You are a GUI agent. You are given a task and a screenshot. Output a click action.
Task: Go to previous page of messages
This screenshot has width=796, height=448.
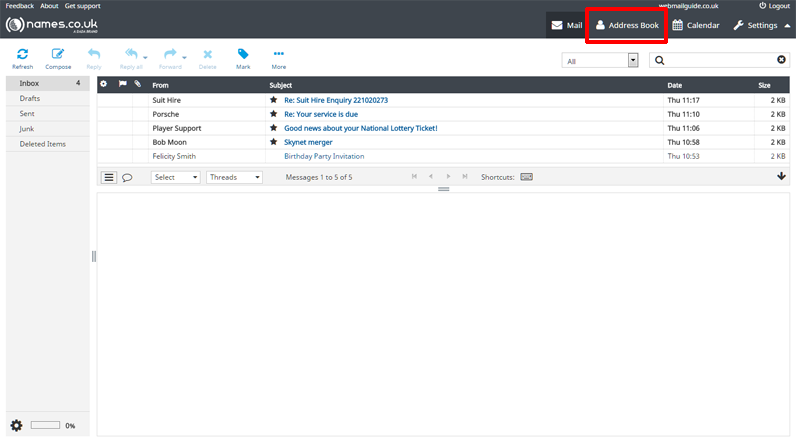coord(431,177)
